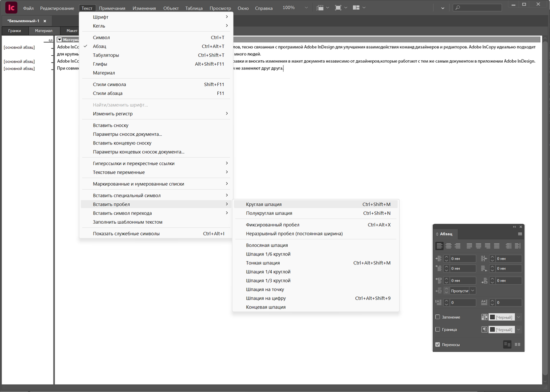Click the center alignment icon in Абзац panel
Viewport: 550px width, 392px height.
coord(448,246)
